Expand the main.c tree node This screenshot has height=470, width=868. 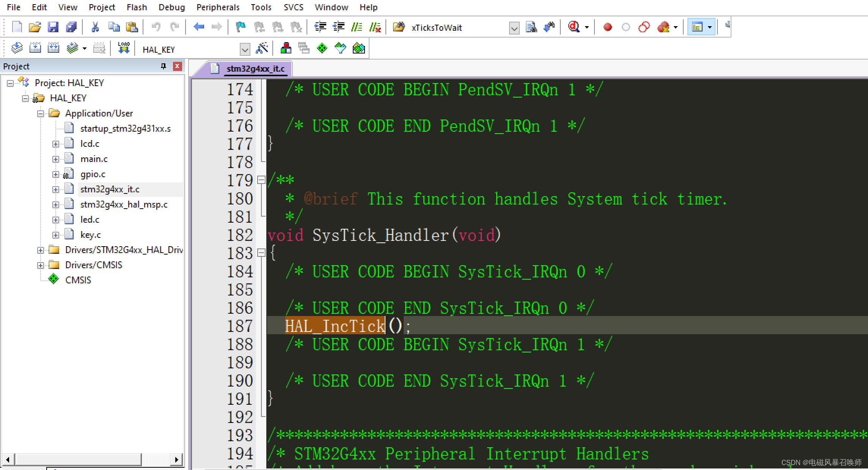click(x=56, y=159)
